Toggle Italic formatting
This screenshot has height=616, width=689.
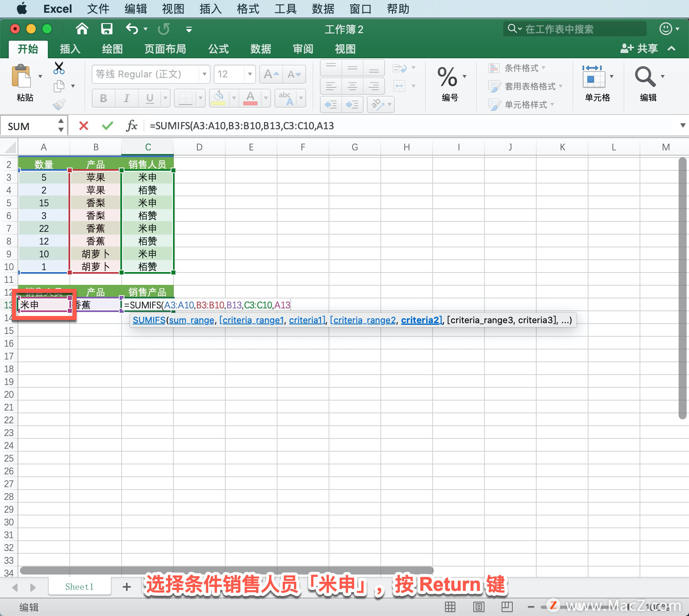pos(127,98)
